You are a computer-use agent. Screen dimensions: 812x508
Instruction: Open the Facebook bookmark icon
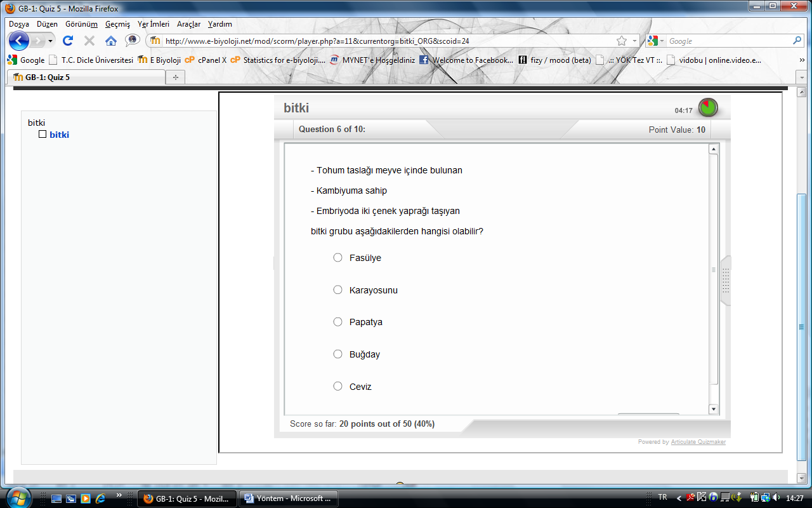pyautogui.click(x=424, y=60)
